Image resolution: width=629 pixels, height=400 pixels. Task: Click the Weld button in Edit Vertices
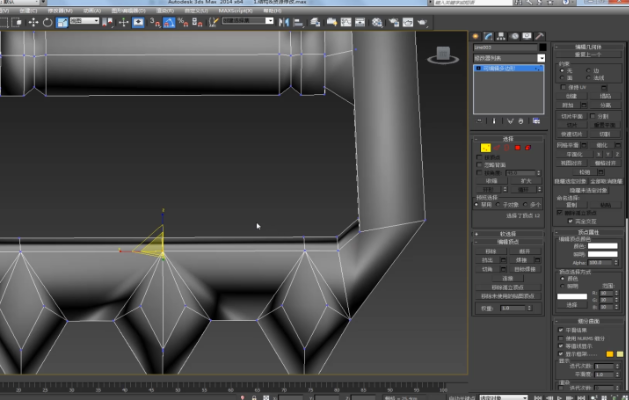click(521, 260)
